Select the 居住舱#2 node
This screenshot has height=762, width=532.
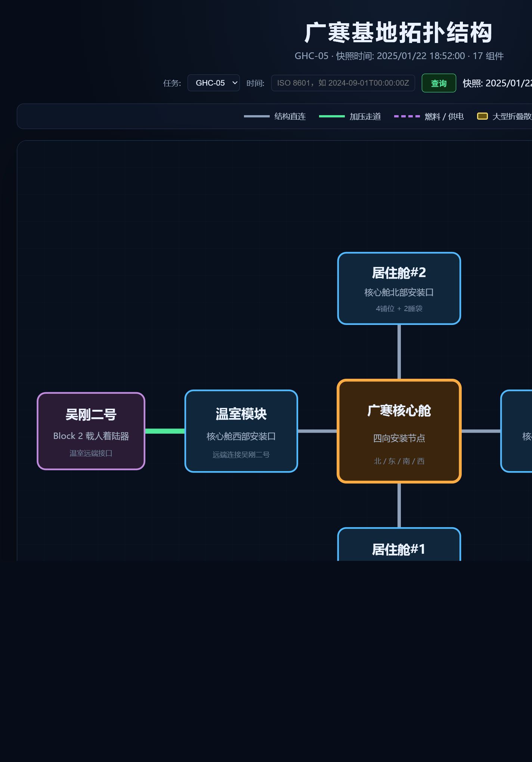[x=399, y=288]
